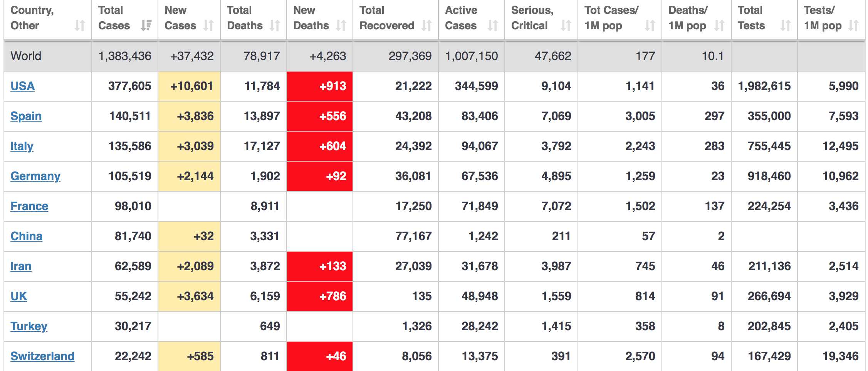868x371 pixels.
Task: Click the 'Serious, Critical' header text
Action: click(532, 18)
